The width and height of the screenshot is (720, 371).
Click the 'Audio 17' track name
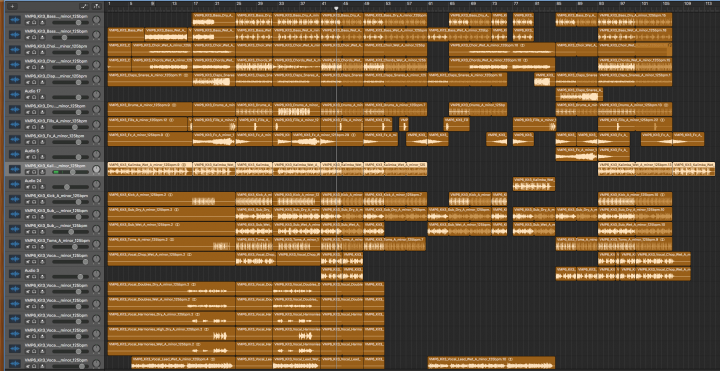(x=33, y=91)
